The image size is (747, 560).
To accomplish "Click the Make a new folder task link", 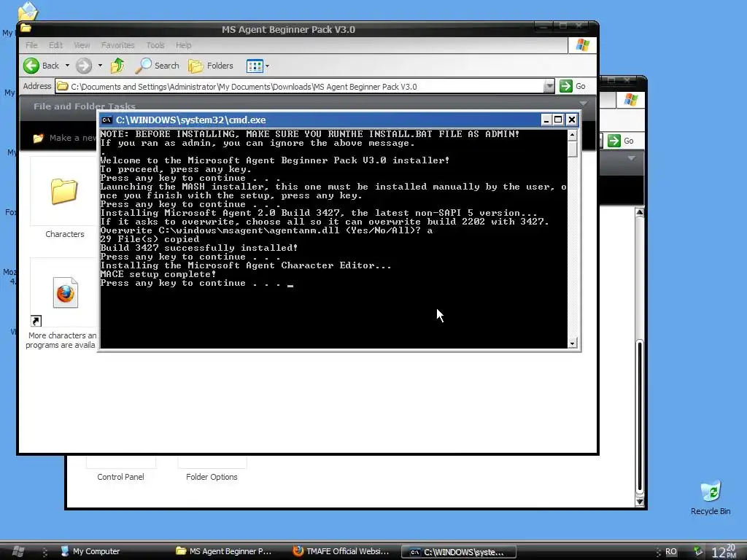I will pyautogui.click(x=66, y=138).
